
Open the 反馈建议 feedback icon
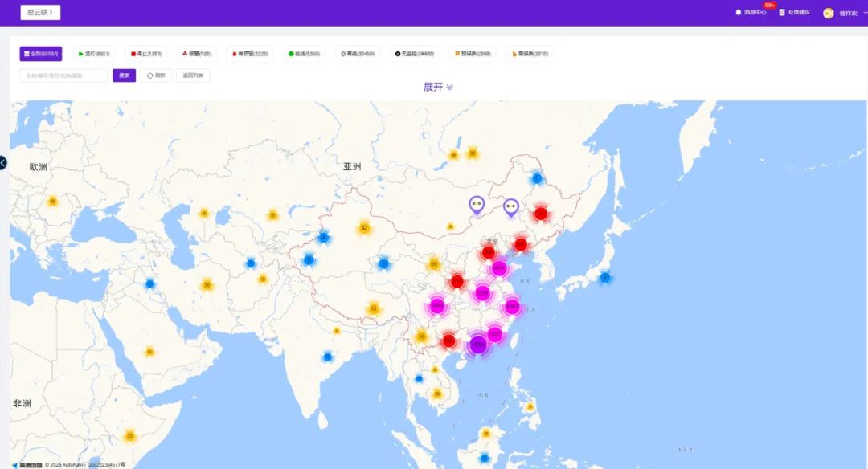point(781,12)
